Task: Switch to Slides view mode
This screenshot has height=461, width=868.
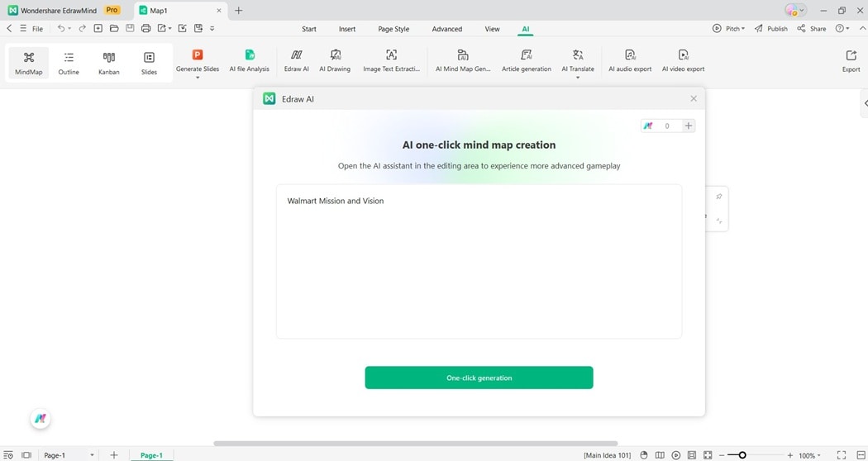Action: click(x=149, y=63)
